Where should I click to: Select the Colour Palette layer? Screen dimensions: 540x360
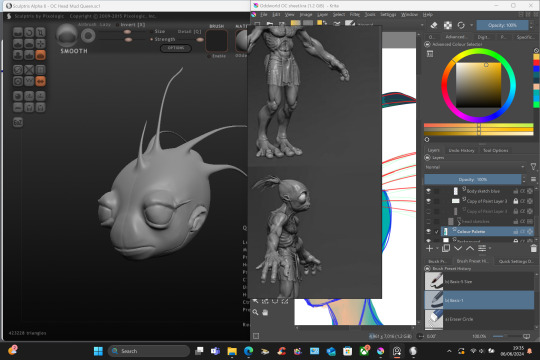pos(487,231)
